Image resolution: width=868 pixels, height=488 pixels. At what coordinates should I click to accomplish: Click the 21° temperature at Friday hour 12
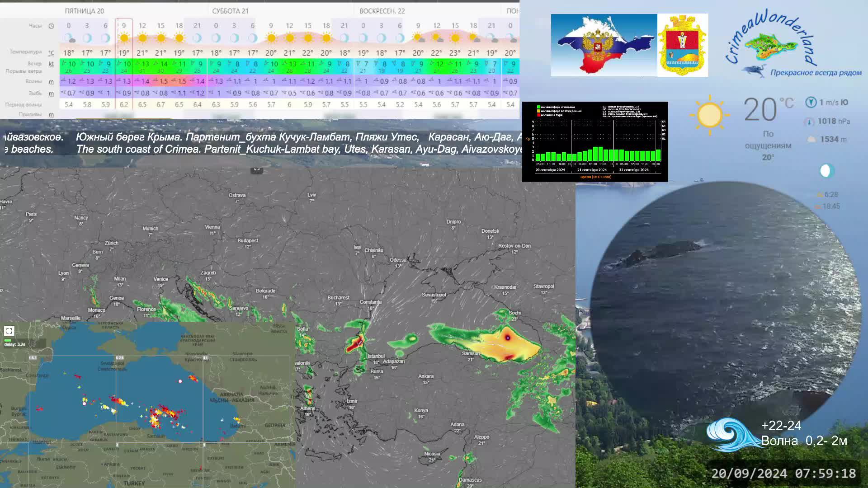click(x=142, y=53)
